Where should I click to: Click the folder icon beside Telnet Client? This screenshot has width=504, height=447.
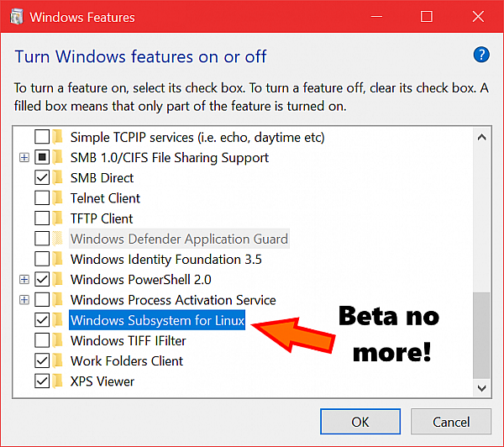(57, 198)
